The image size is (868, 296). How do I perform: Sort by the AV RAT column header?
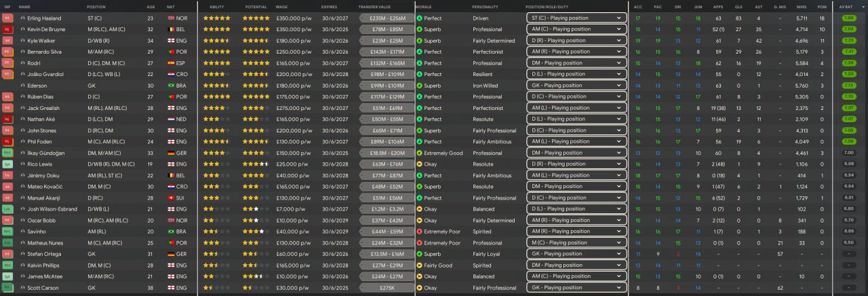[845, 6]
